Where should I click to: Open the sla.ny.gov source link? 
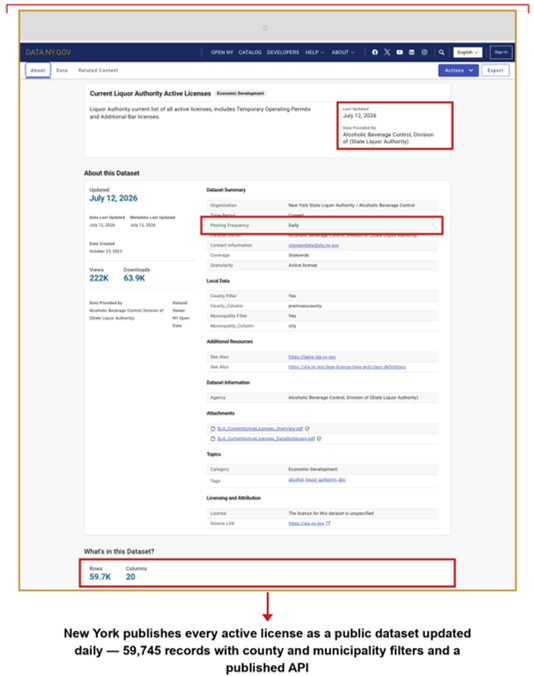click(x=306, y=523)
